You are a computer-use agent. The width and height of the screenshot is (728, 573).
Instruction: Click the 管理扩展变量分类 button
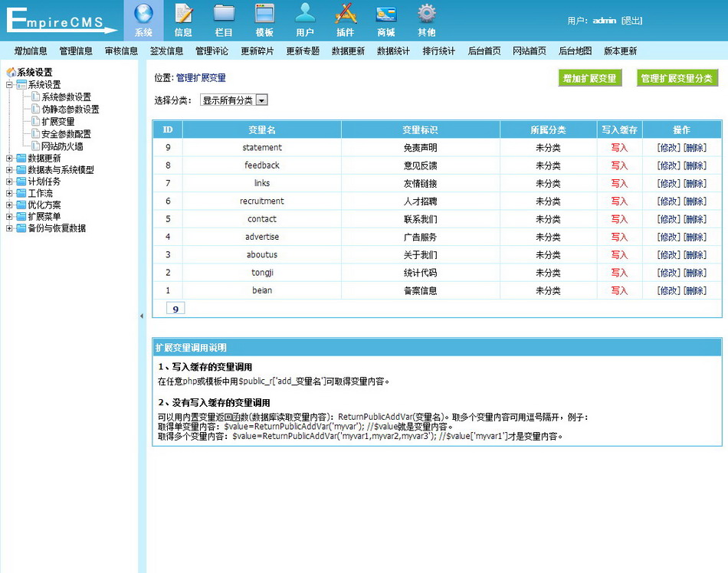[x=677, y=78]
